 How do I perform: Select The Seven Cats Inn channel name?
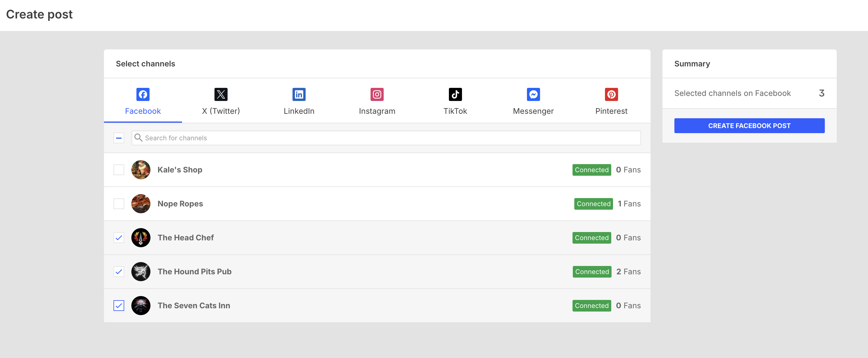(194, 306)
